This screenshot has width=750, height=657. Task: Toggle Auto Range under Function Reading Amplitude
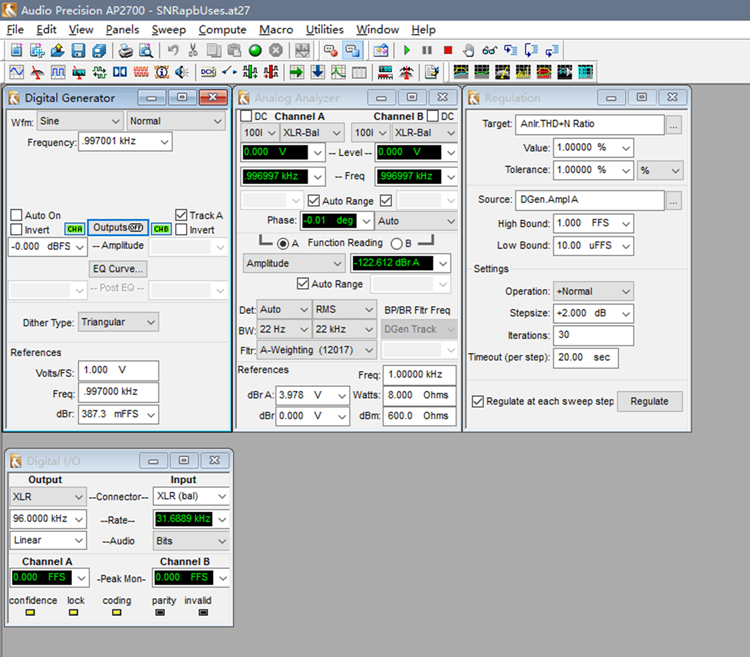click(302, 284)
